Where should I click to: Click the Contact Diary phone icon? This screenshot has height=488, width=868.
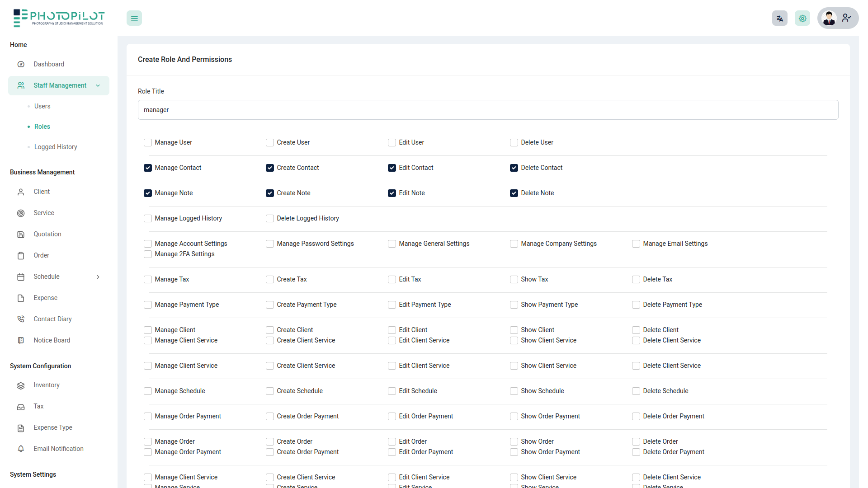click(21, 319)
